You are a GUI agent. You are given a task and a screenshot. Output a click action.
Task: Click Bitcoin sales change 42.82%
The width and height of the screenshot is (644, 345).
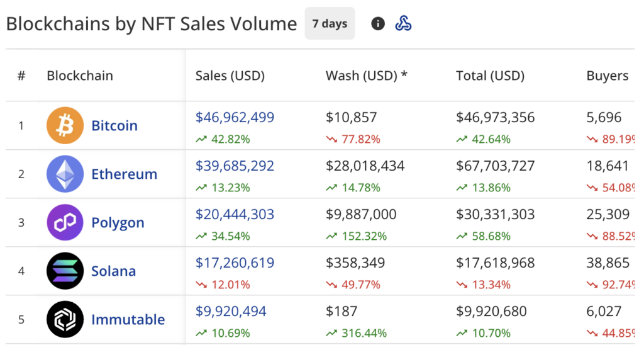pos(223,139)
